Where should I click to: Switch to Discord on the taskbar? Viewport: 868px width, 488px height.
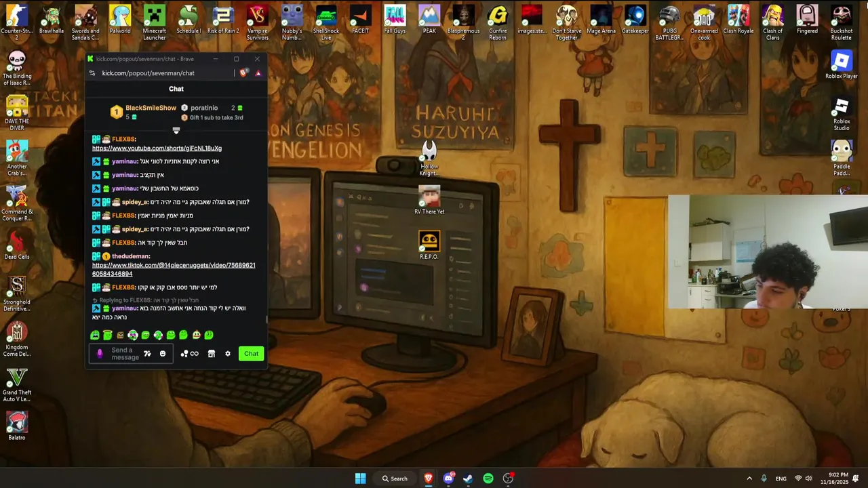coord(448,479)
